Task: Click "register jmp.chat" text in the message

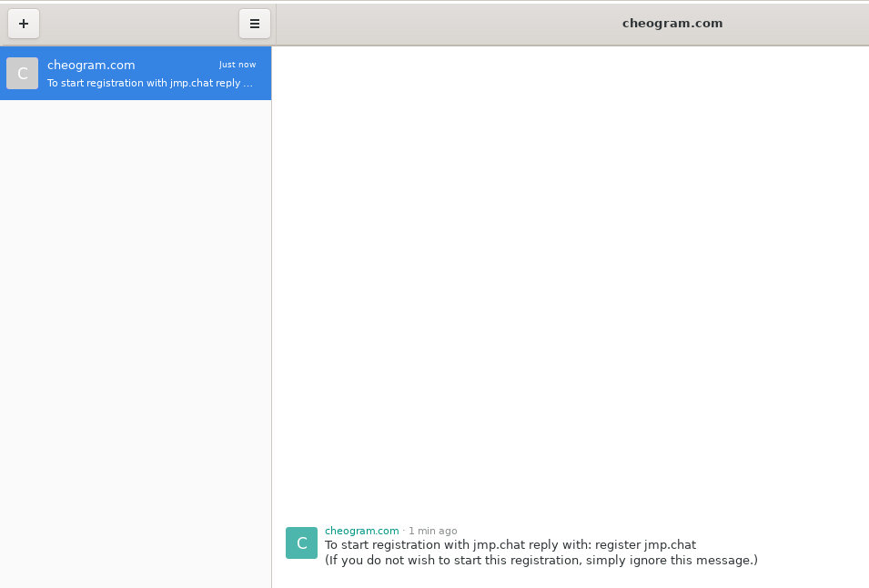Action: click(x=645, y=545)
